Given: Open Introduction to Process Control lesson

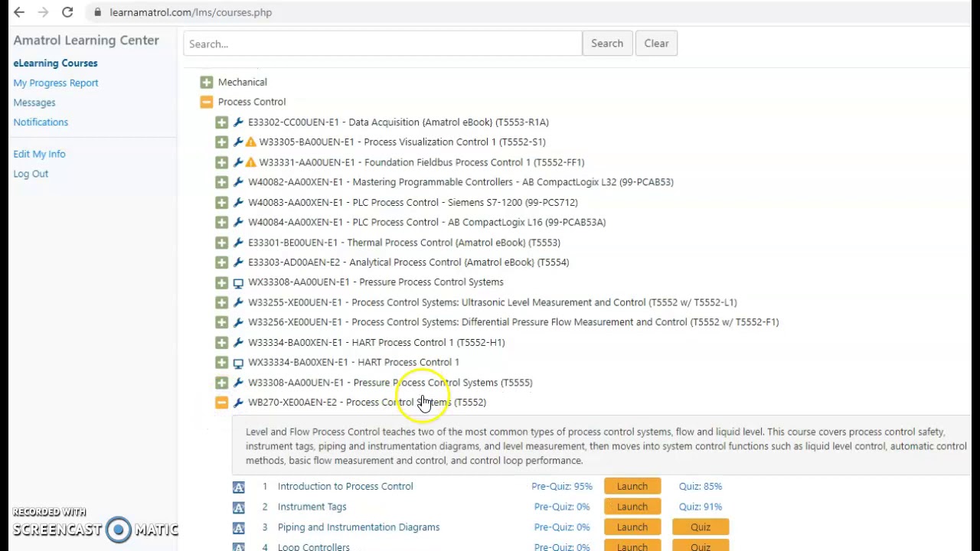Looking at the screenshot, I should [x=345, y=486].
